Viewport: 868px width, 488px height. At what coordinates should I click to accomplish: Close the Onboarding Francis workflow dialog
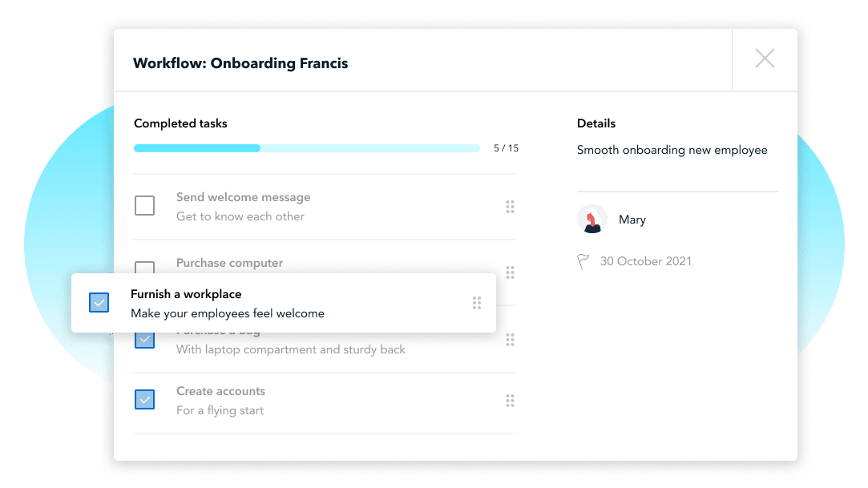pyautogui.click(x=765, y=58)
